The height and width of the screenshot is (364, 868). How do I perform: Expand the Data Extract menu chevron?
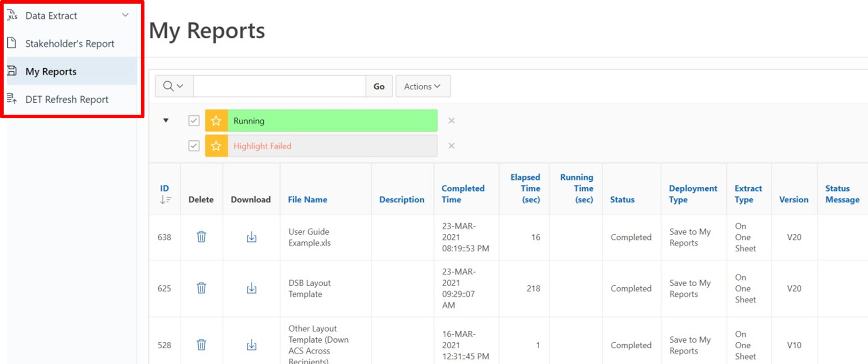click(125, 15)
